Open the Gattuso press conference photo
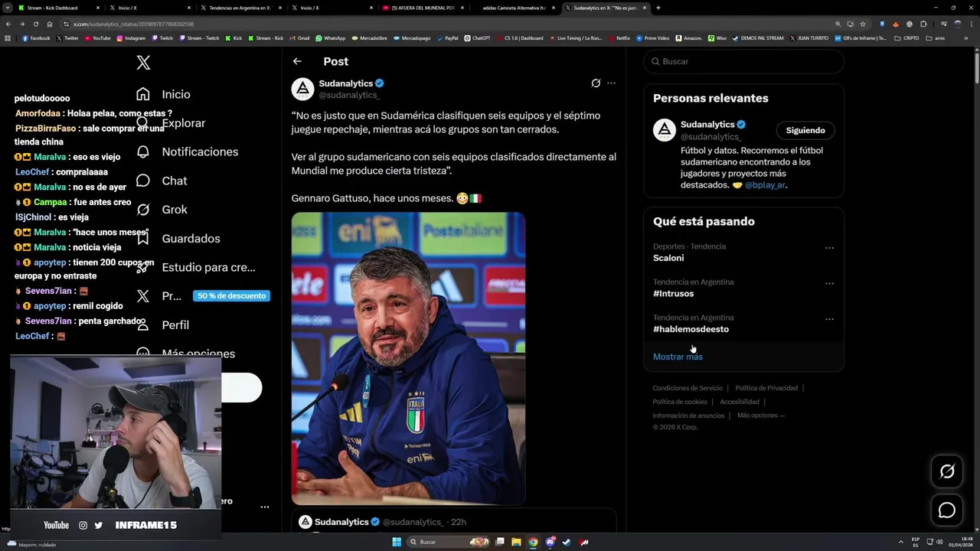Viewport: 980px width, 551px height. [408, 359]
